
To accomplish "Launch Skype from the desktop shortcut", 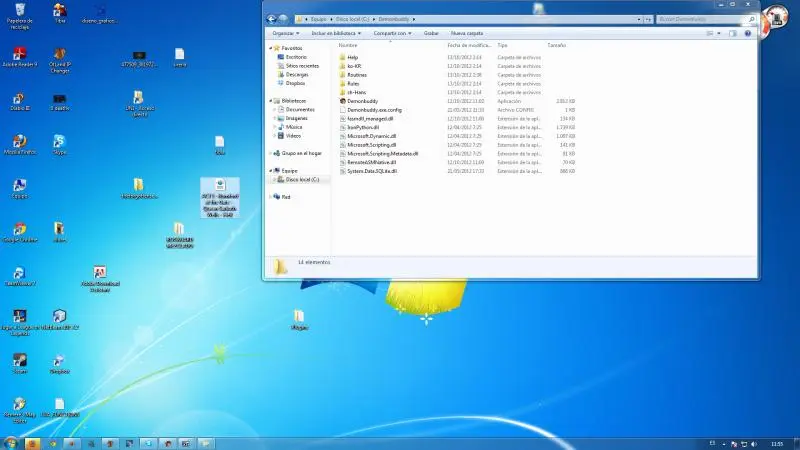I will [x=60, y=141].
